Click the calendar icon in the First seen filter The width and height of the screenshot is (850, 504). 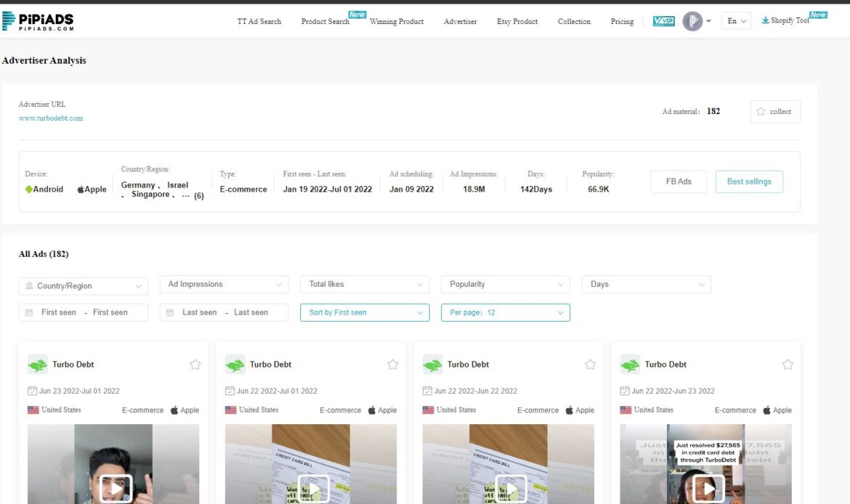coord(29,313)
